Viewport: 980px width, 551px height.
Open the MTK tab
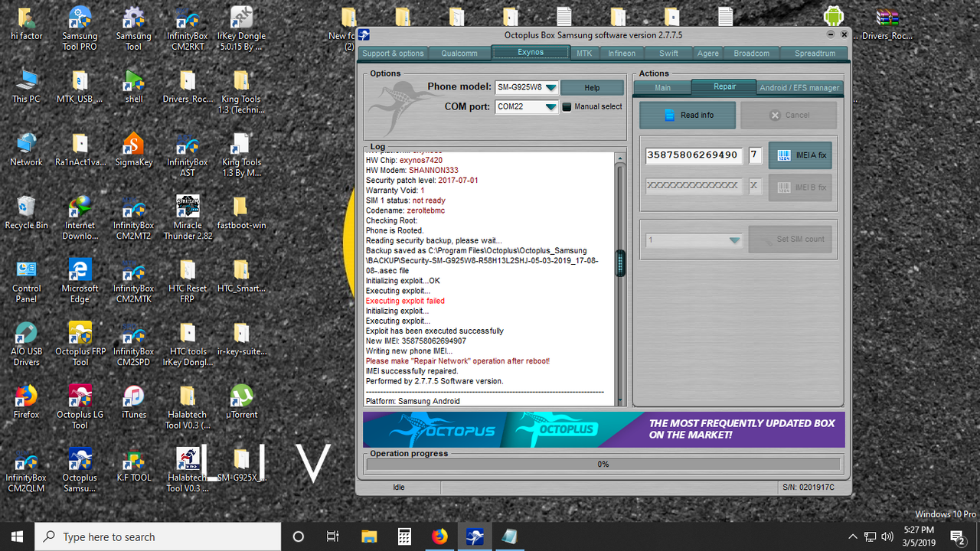tap(584, 53)
